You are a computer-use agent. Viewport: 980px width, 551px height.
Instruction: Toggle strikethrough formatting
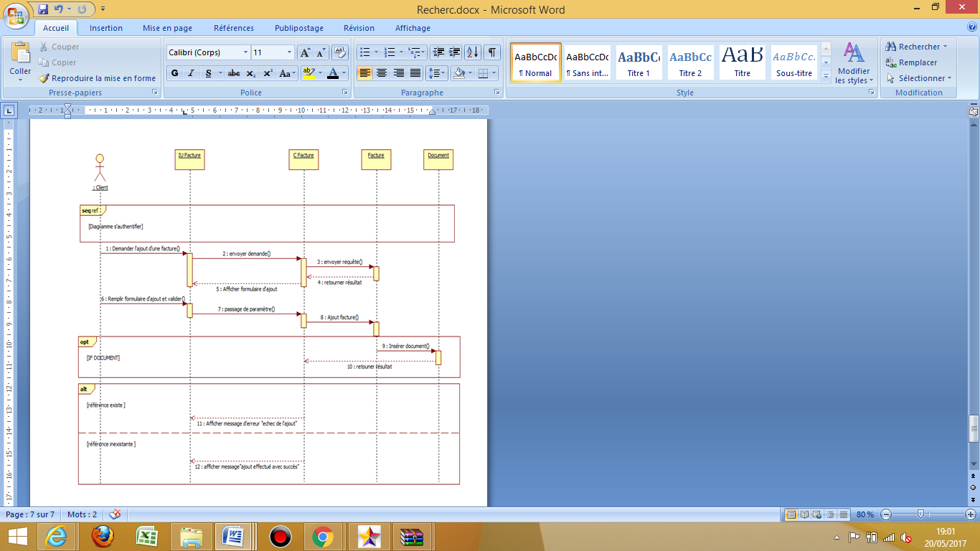coord(233,73)
